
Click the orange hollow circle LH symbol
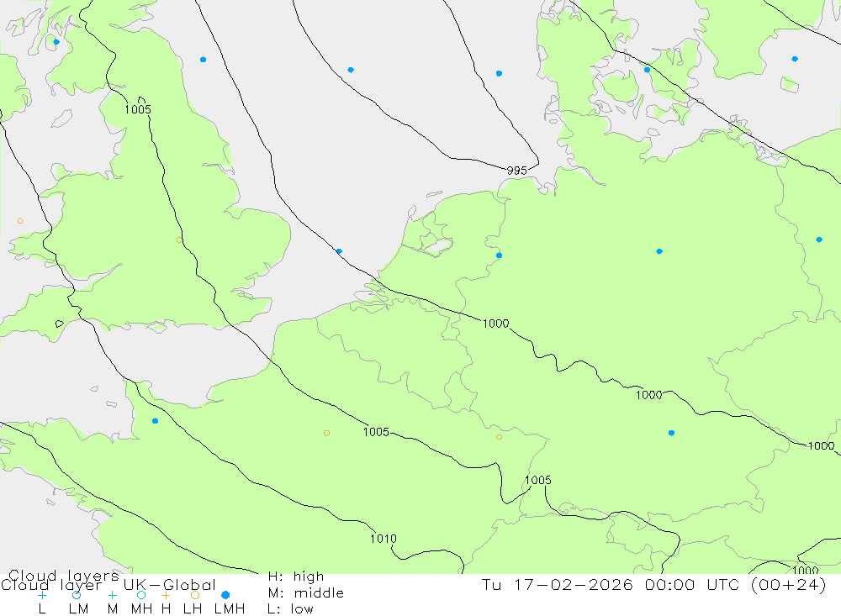pos(195,595)
